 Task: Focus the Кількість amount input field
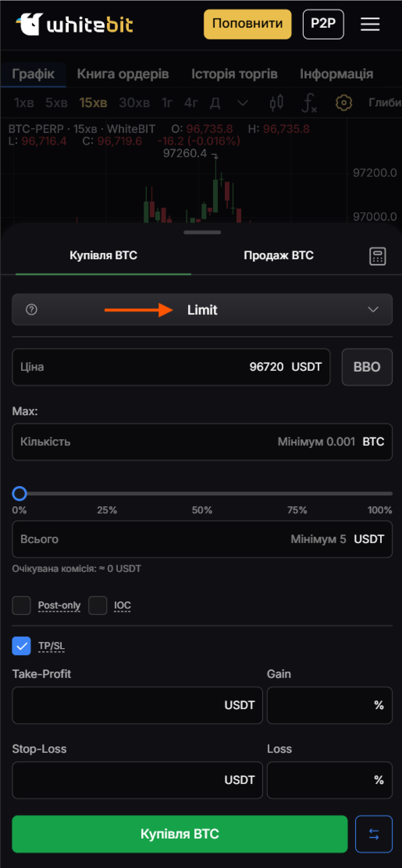[202, 442]
